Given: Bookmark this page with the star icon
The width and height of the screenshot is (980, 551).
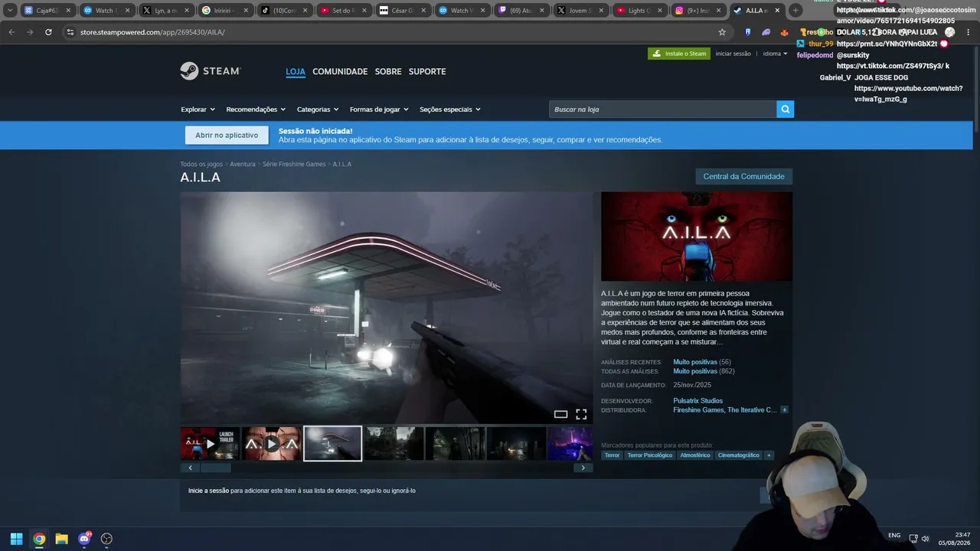Looking at the screenshot, I should (722, 32).
